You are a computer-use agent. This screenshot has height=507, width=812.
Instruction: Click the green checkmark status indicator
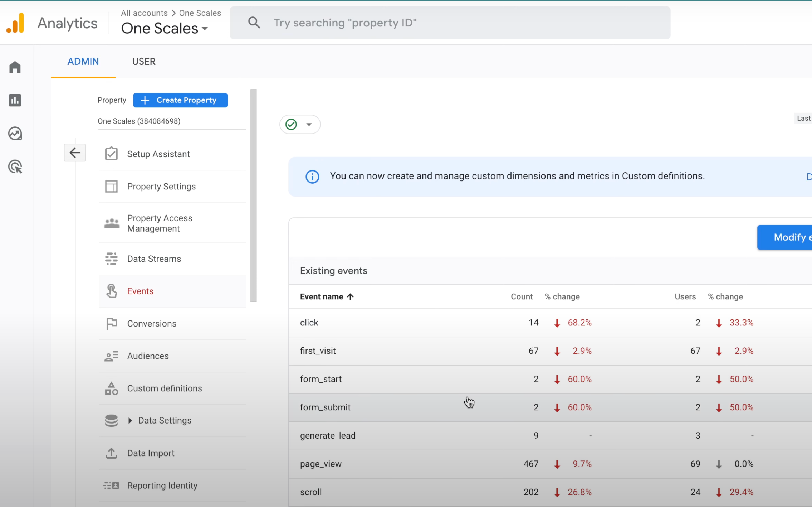coord(291,124)
